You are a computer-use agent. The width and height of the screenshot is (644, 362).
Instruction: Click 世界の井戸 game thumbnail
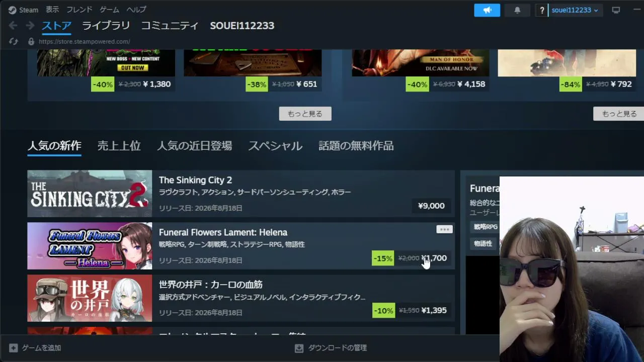pos(90,298)
